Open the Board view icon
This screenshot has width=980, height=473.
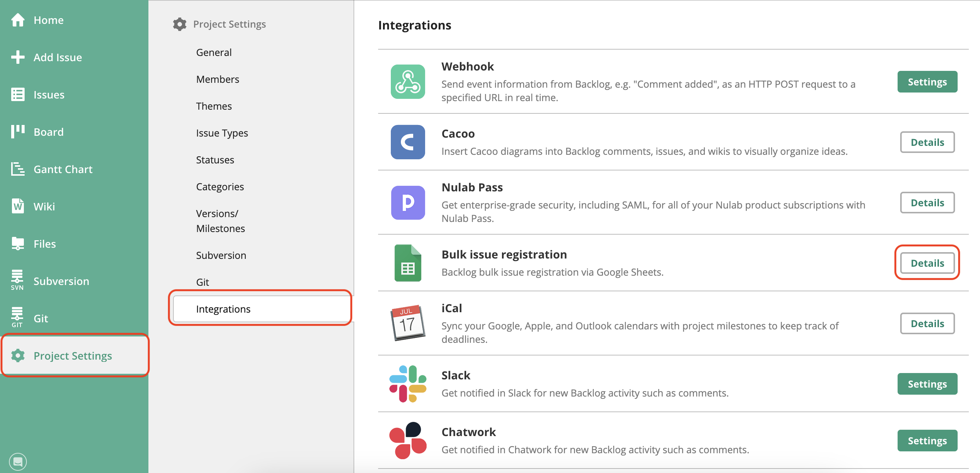click(18, 132)
